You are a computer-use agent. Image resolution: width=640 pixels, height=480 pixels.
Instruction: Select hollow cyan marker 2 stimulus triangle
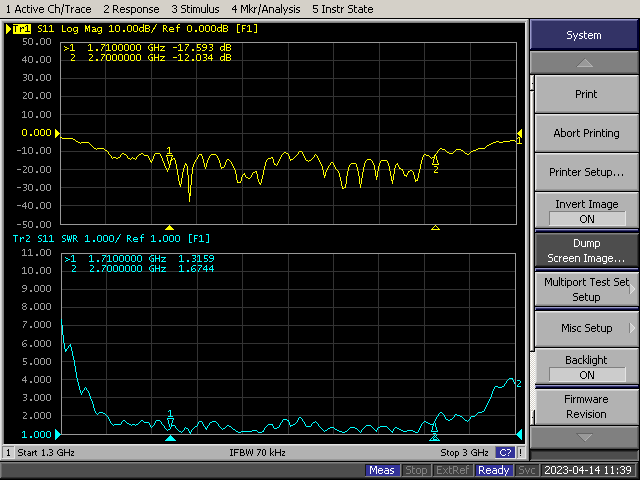tap(434, 438)
